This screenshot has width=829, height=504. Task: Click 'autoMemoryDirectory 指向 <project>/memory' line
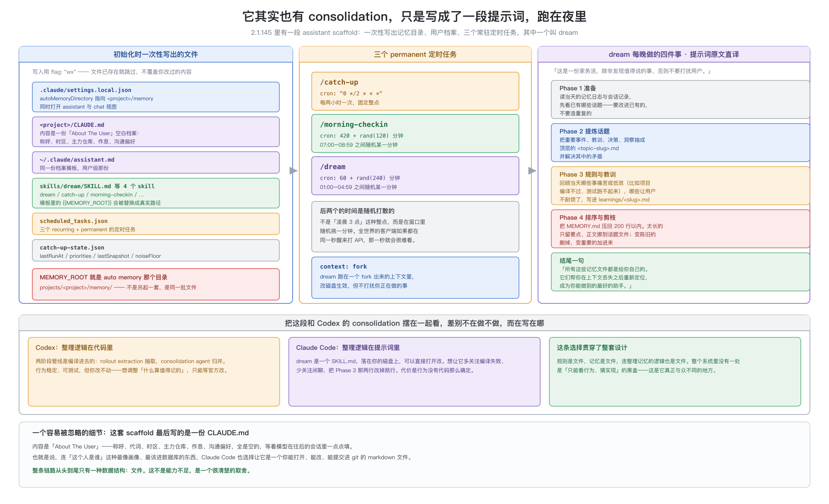pyautogui.click(x=97, y=99)
